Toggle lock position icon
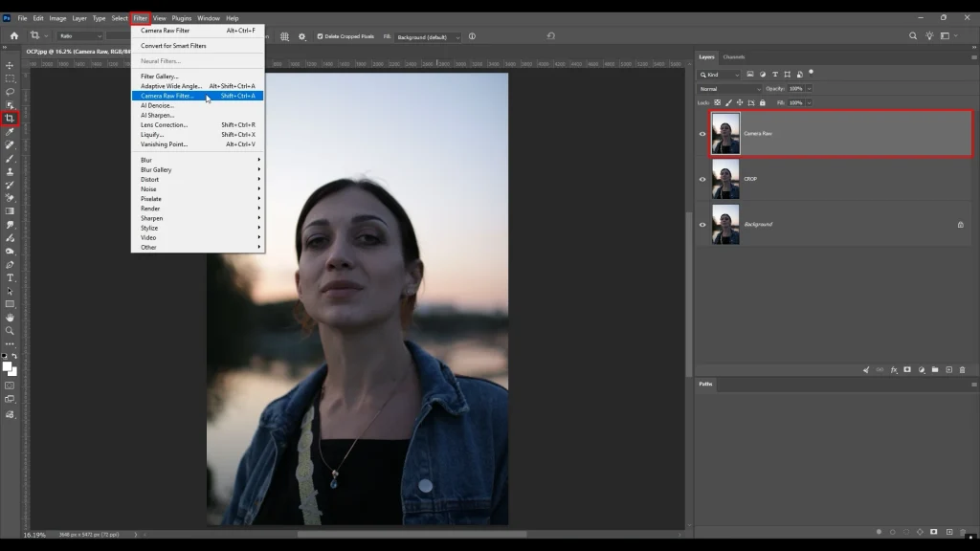The image size is (980, 551). click(x=740, y=102)
